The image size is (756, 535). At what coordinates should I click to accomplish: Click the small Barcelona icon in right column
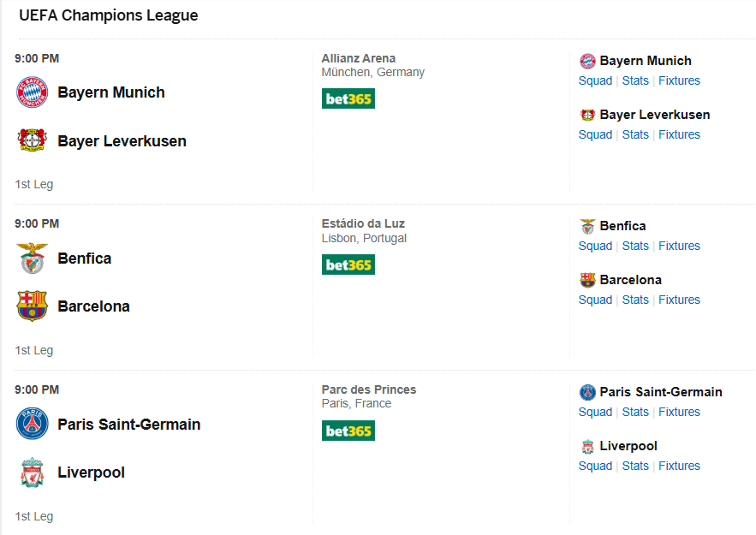tap(587, 280)
